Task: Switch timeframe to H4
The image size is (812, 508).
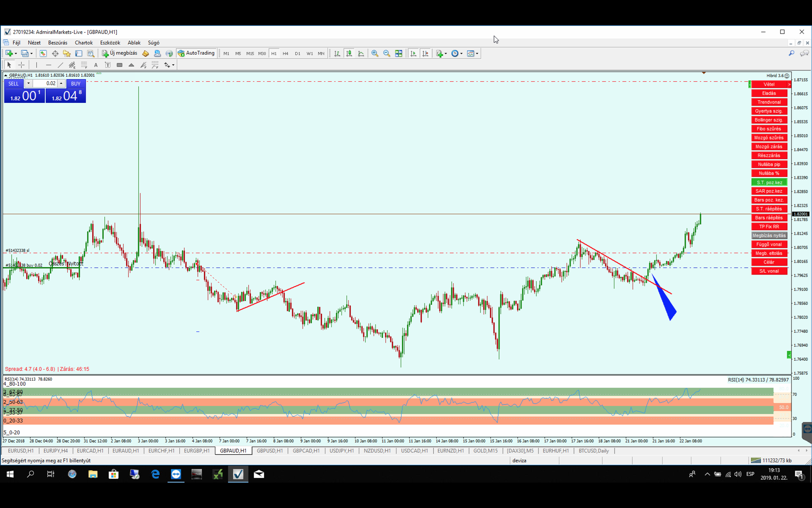Action: (x=285, y=53)
